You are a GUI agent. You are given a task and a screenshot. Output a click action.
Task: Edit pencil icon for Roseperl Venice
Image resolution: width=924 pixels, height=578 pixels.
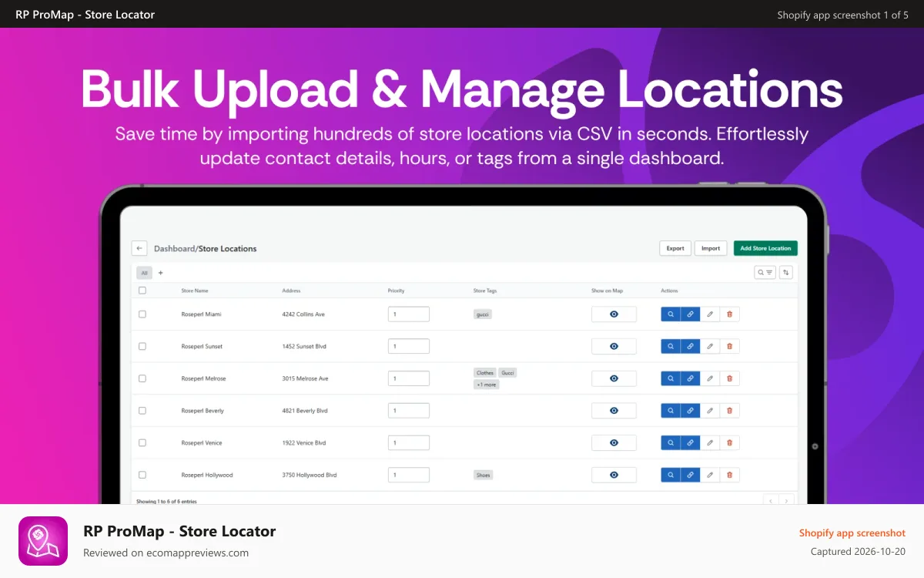[710, 443]
